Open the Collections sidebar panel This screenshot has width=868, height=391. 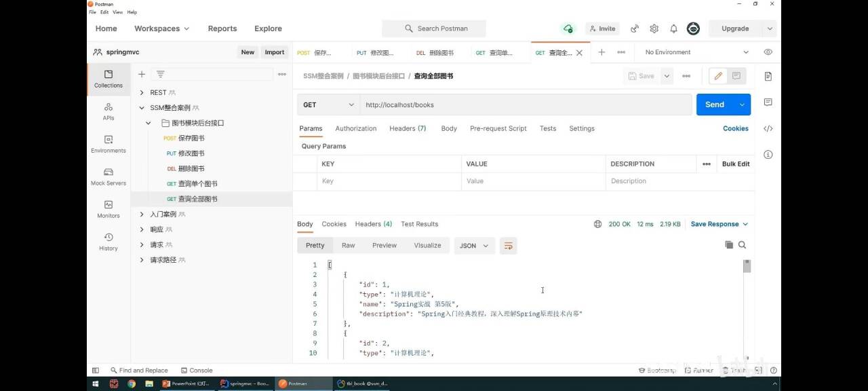[x=108, y=79]
